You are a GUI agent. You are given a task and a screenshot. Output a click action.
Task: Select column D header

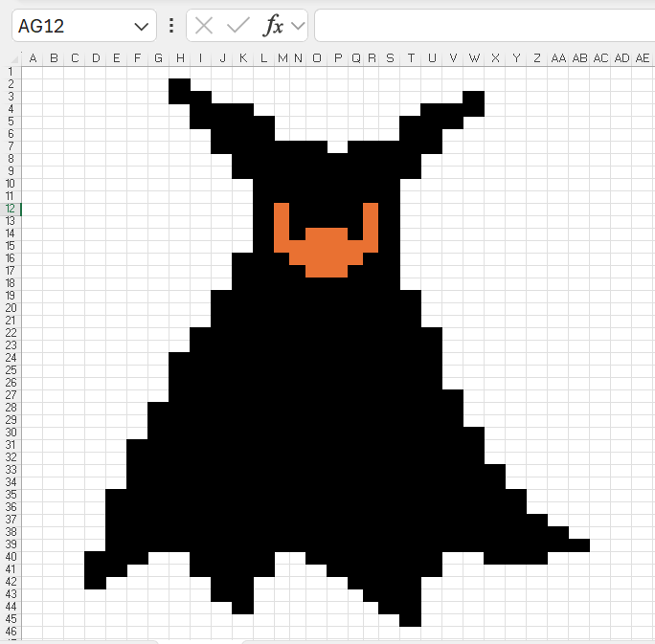point(96,58)
